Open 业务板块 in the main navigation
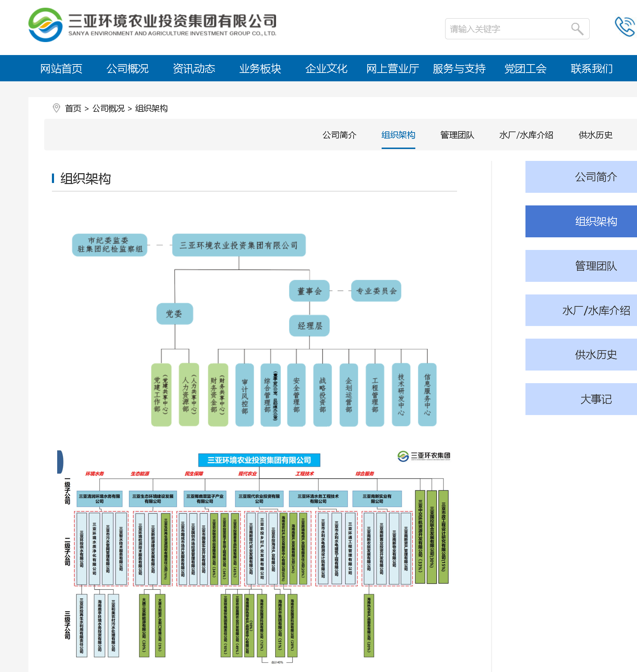 (x=260, y=68)
